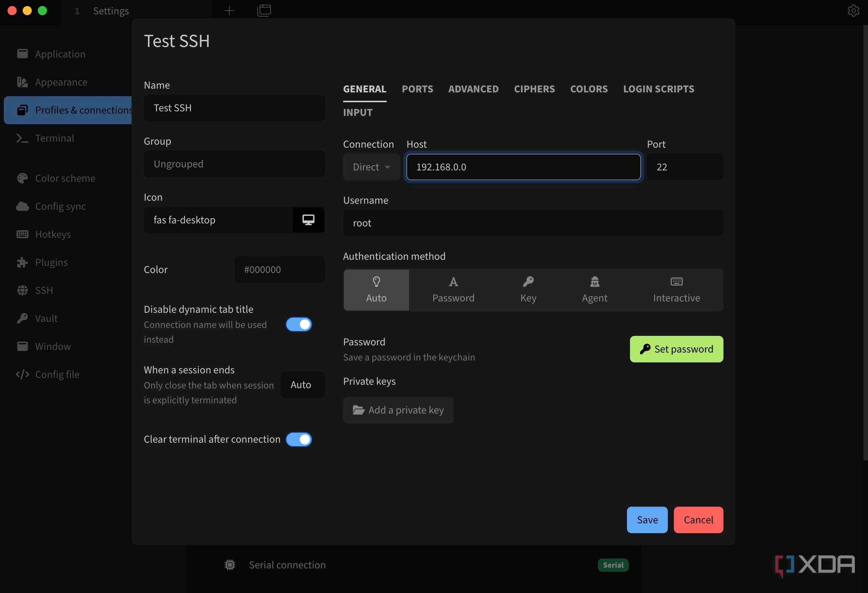
Task: Cancel editing the profile
Action: coord(698,520)
